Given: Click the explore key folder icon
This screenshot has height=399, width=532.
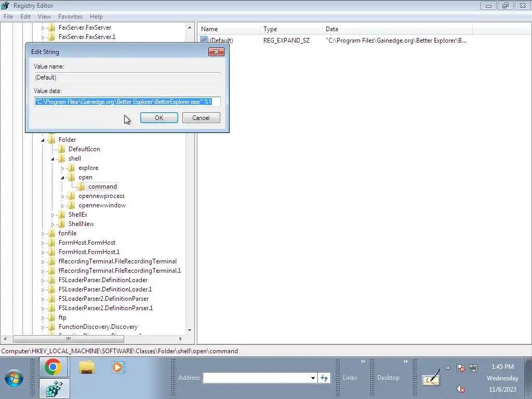Looking at the screenshot, I should click(71, 168).
